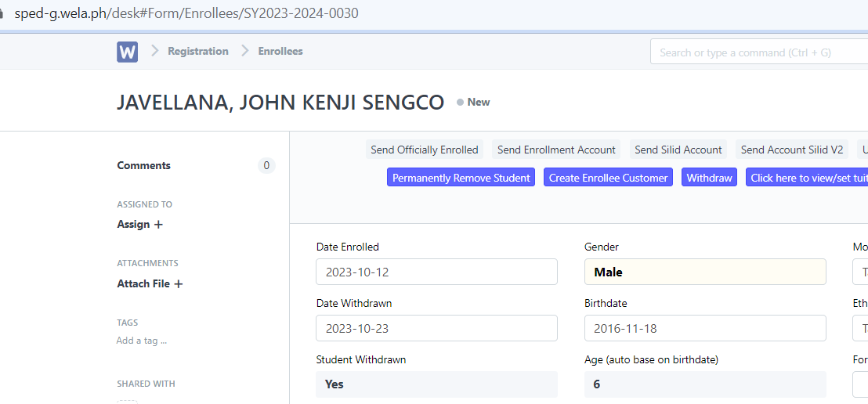The height and width of the screenshot is (404, 868).
Task: Click the Add a tag field
Action: (142, 341)
